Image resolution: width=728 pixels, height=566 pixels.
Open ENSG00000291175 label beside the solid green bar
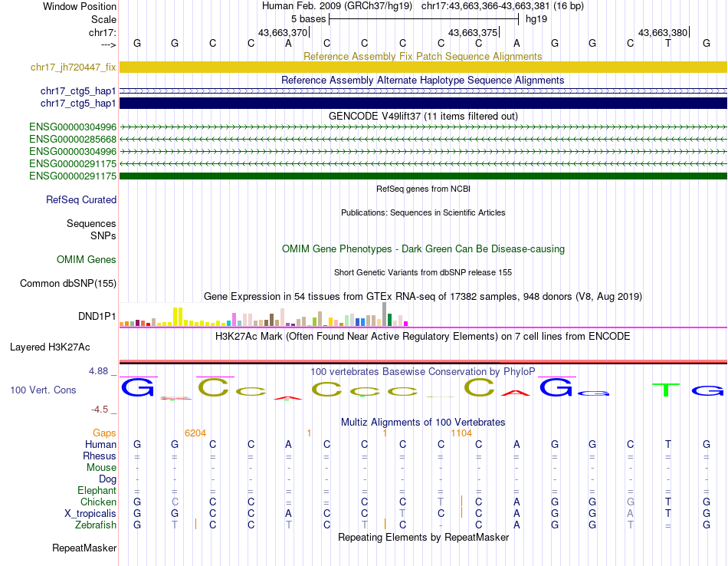pos(73,176)
